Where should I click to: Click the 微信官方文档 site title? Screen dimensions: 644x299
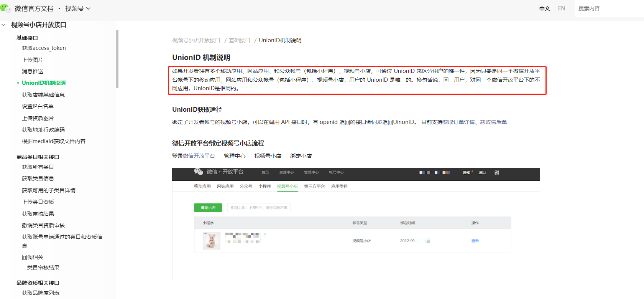coord(34,8)
